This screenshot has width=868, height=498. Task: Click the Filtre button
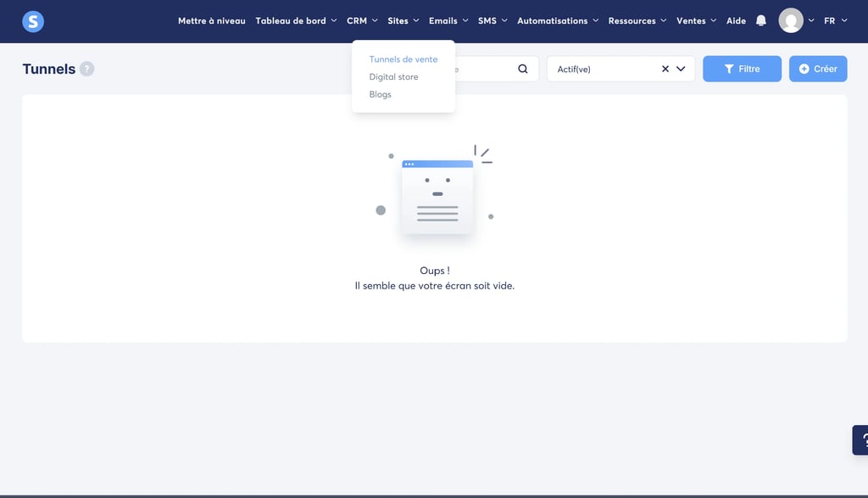point(742,69)
